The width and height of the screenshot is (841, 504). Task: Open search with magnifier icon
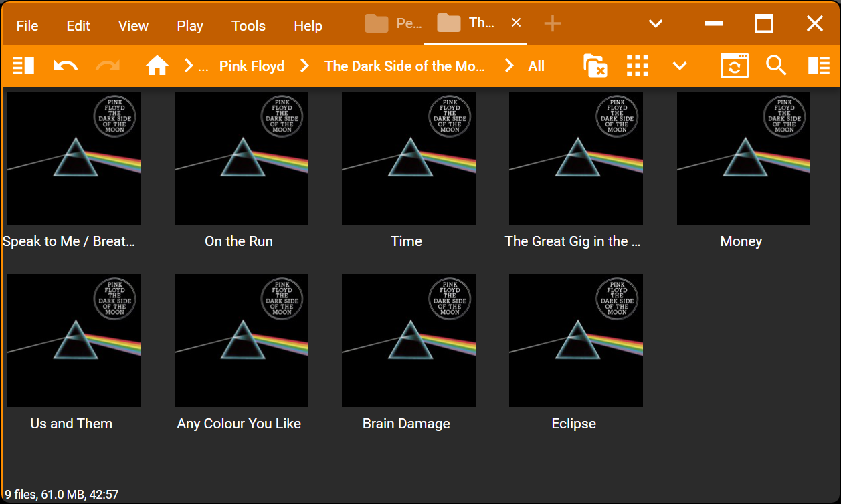coord(776,66)
